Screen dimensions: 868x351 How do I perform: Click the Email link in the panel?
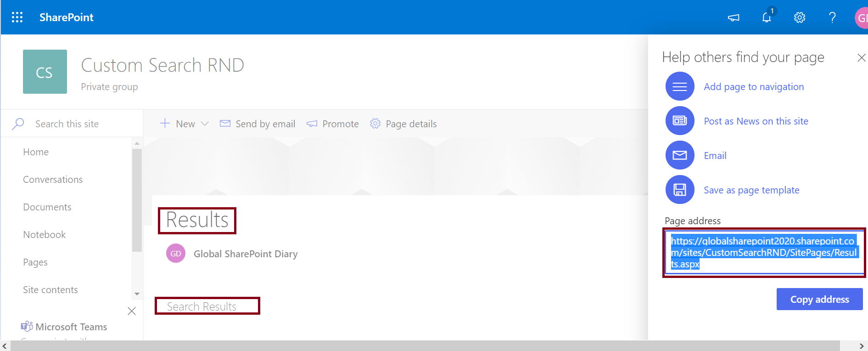(x=715, y=156)
